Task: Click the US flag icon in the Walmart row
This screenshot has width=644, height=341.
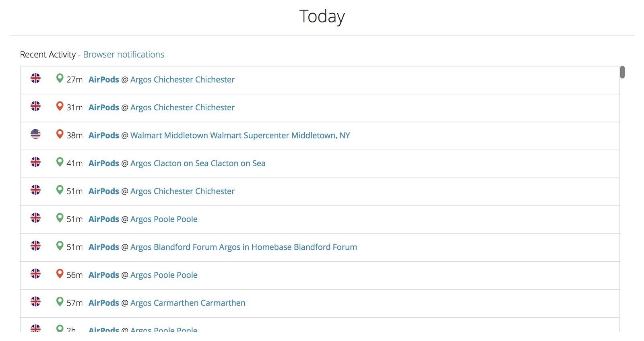Action: pyautogui.click(x=35, y=134)
